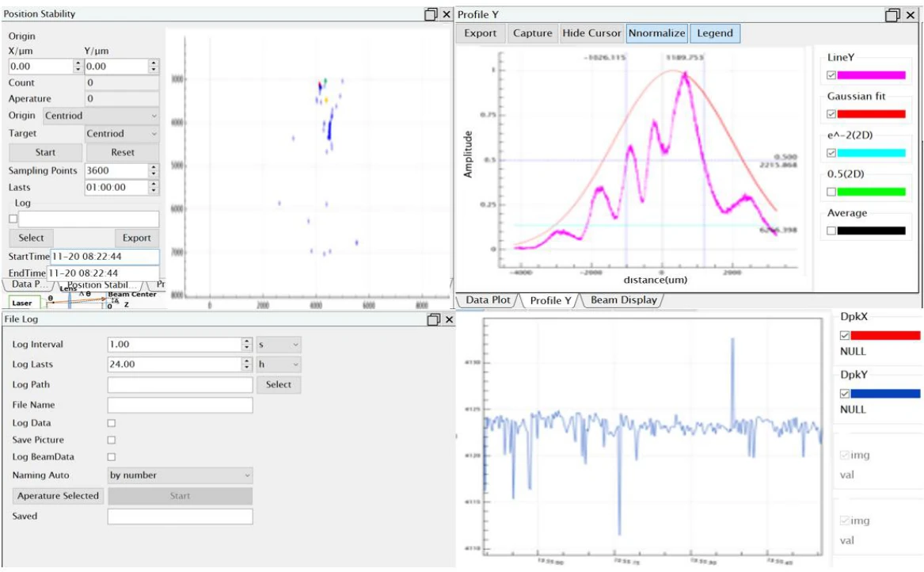
Task: Switch to the Data Plot tab
Action: pyautogui.click(x=488, y=300)
